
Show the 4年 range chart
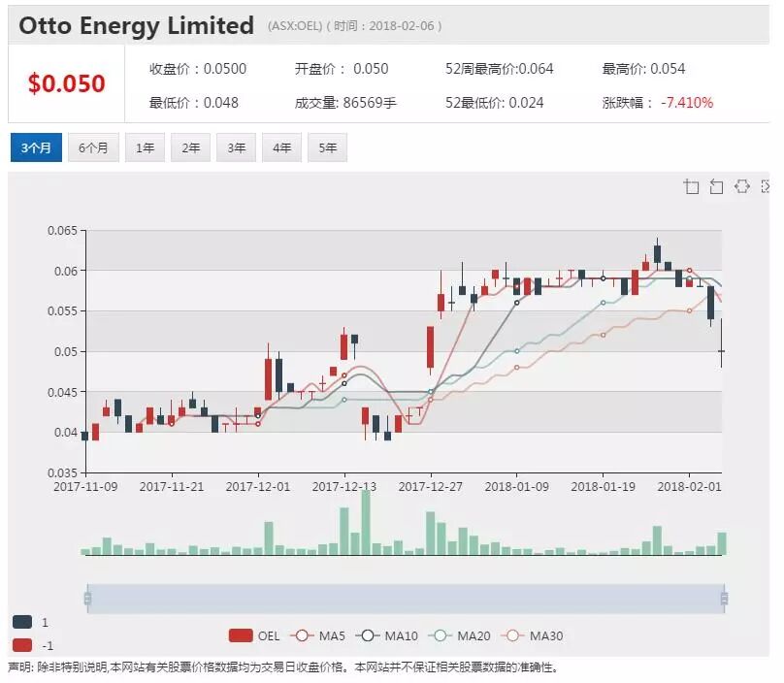(281, 147)
